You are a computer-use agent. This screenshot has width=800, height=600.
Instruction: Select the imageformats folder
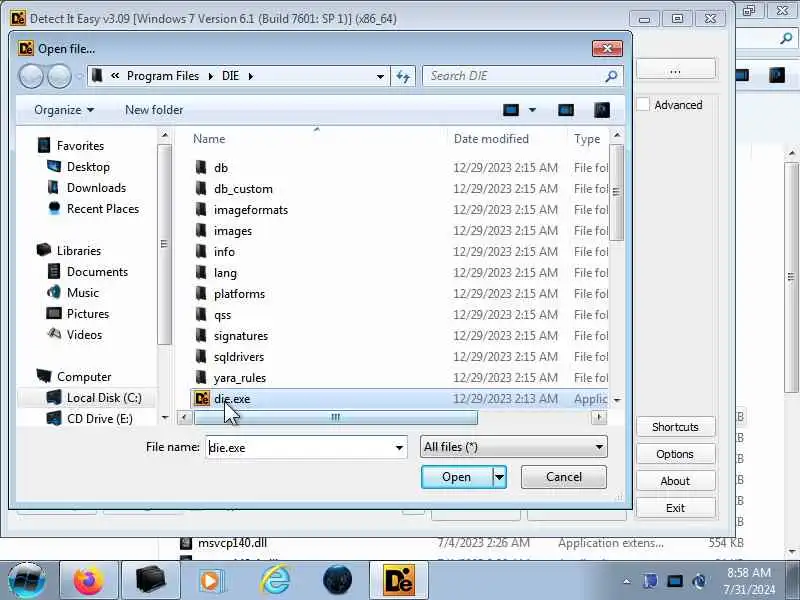[251, 210]
